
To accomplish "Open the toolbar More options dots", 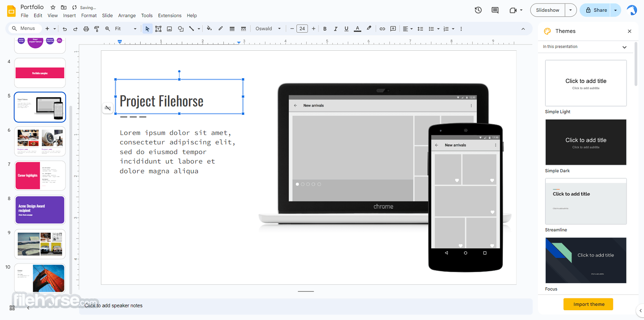I will [x=461, y=29].
